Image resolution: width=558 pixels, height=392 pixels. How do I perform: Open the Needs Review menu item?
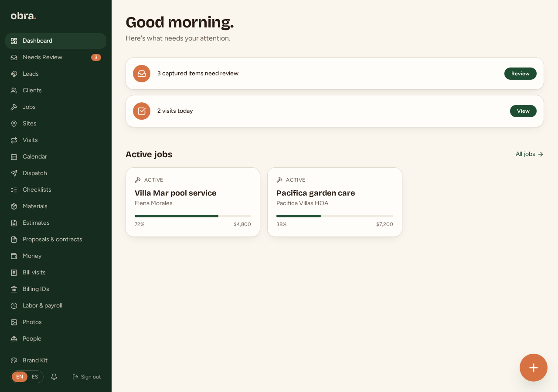click(56, 57)
